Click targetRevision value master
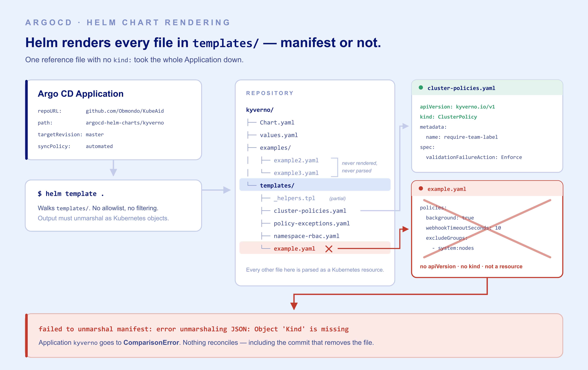Screen dimensions: 588x370 (94, 134)
